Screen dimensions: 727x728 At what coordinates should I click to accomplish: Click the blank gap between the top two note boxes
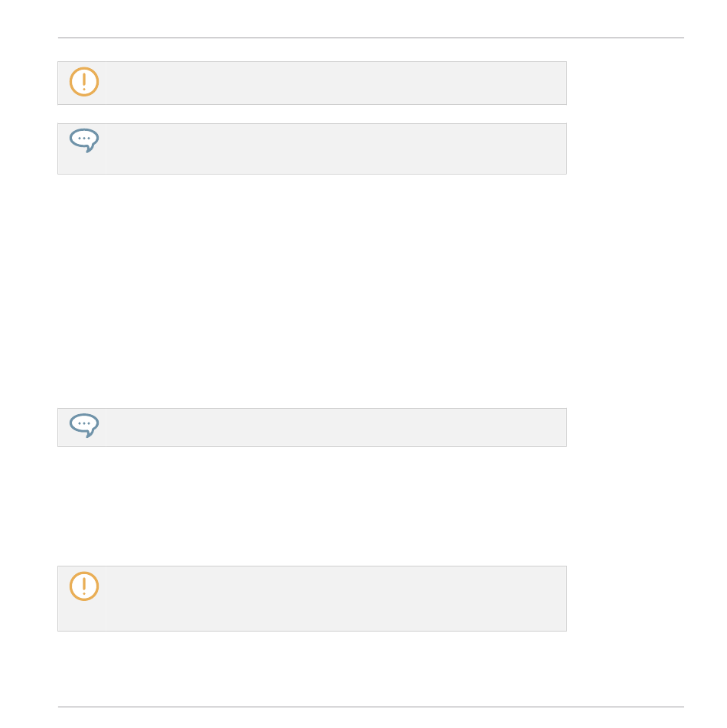click(x=312, y=114)
